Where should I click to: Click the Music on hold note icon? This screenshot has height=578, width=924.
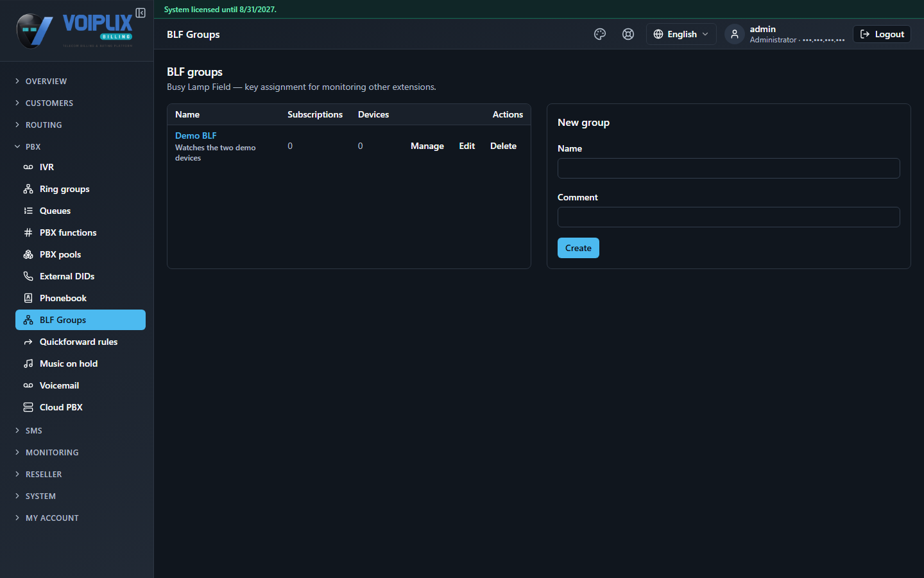coord(28,363)
